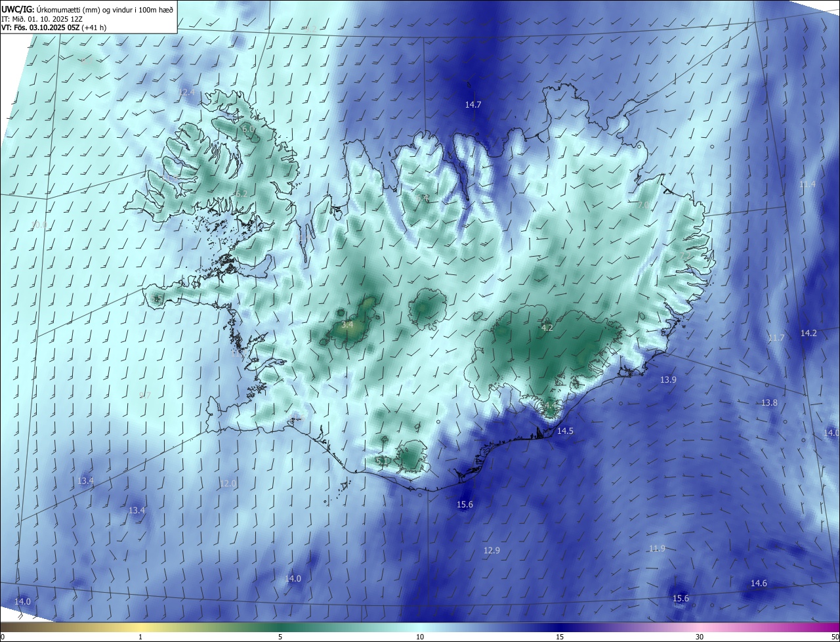Click the 13.8 value on the map
The width and height of the screenshot is (840, 642).
click(769, 402)
